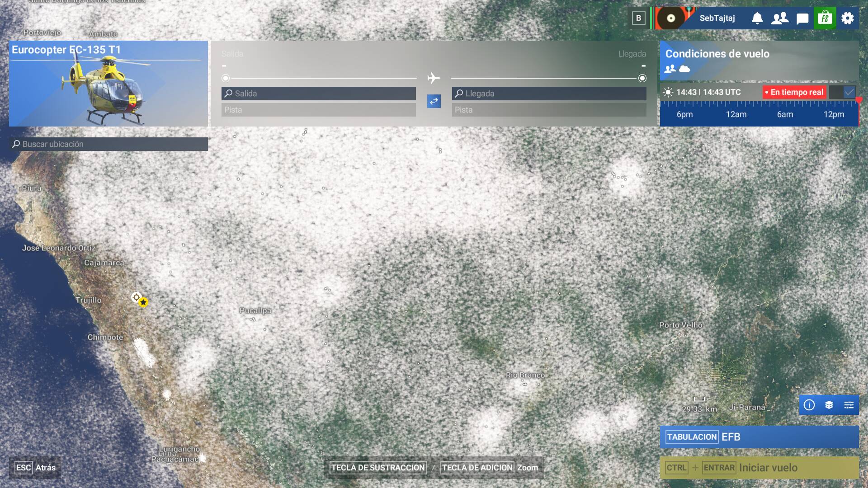Open the FS Marketplace bag icon
868x488 pixels.
(x=825, y=18)
